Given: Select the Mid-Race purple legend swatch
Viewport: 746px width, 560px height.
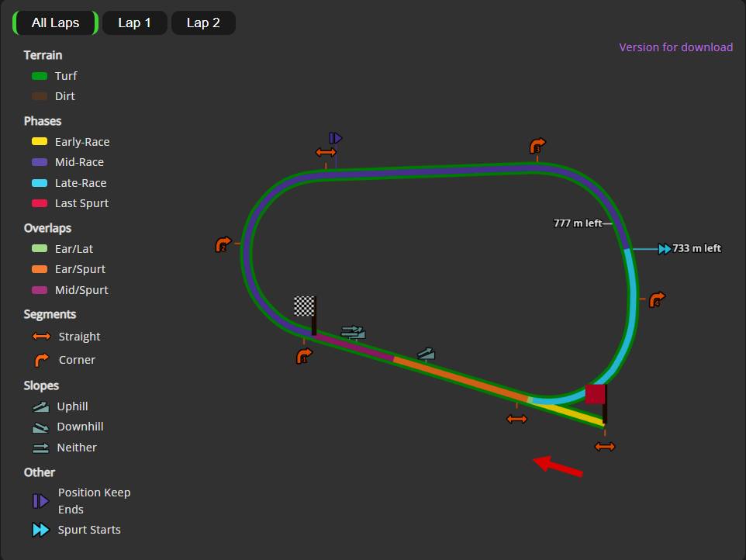Looking at the screenshot, I should (40, 162).
